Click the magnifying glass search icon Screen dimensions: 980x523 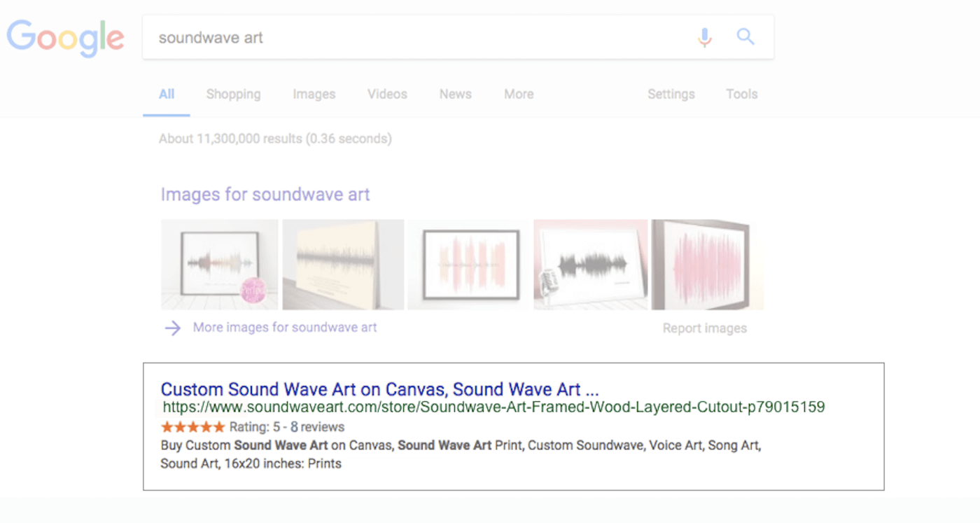[745, 37]
